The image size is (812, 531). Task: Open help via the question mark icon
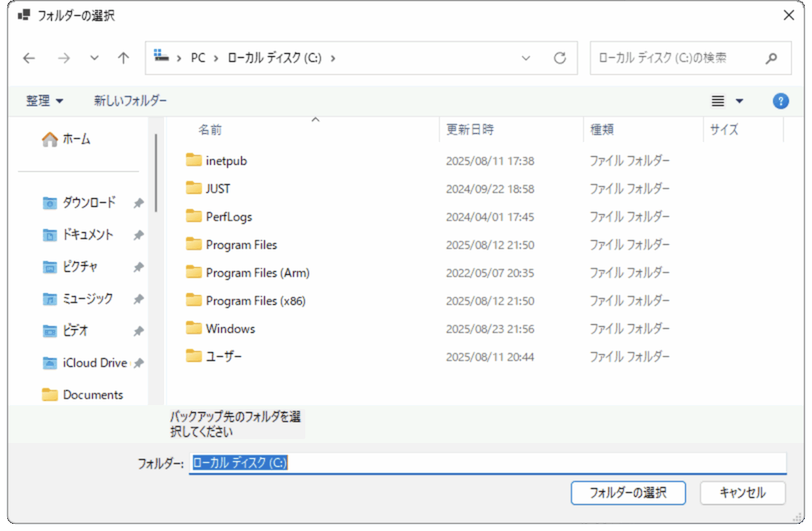tap(780, 101)
